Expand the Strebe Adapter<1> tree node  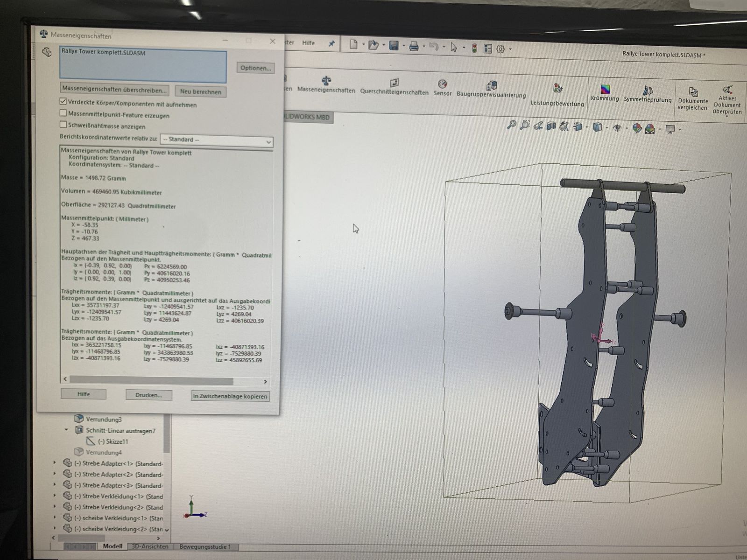pyautogui.click(x=55, y=463)
